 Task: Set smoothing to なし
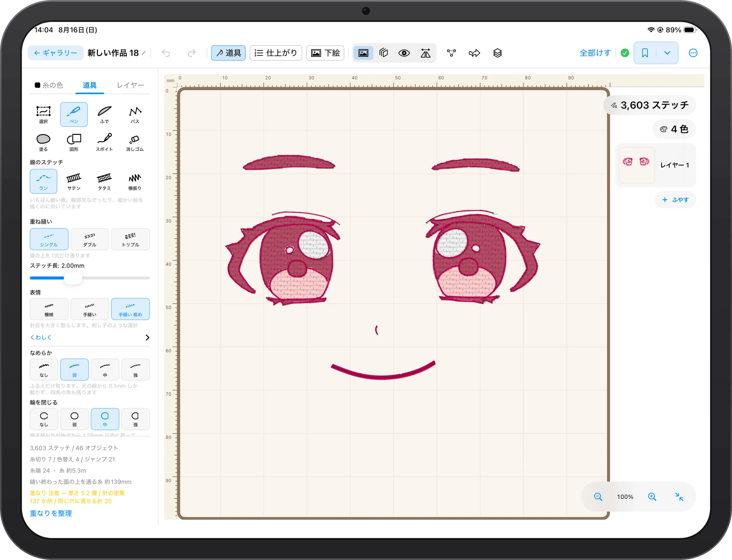pos(44,369)
